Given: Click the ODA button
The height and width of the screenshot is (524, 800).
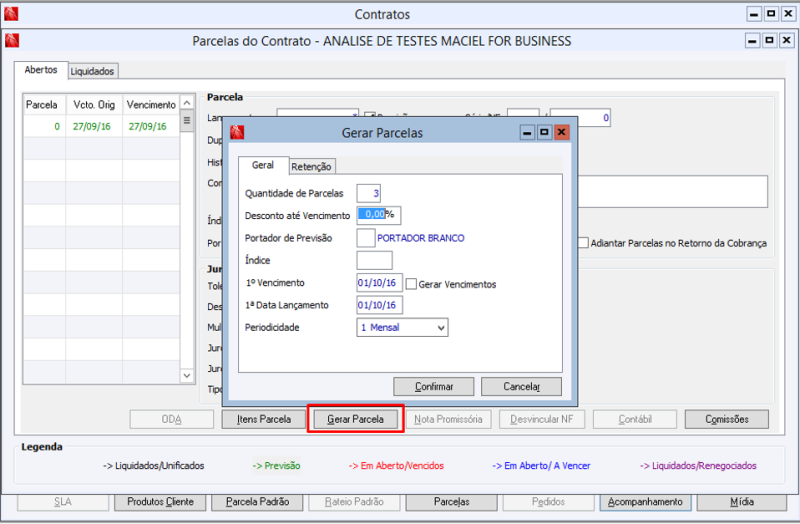Looking at the screenshot, I should (171, 419).
